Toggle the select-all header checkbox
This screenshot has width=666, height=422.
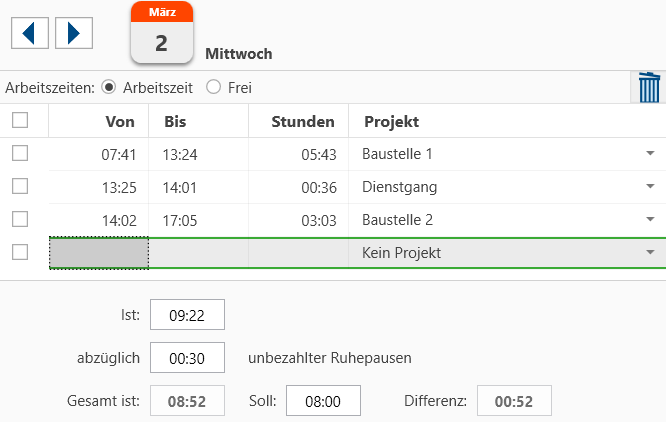[x=20, y=121]
